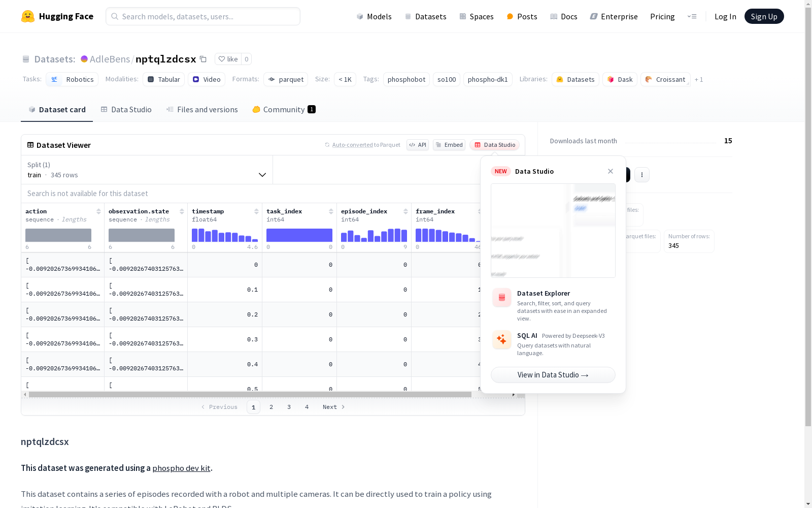Close the Data Studio popup
Image resolution: width=812 pixels, height=508 pixels.
tap(611, 171)
